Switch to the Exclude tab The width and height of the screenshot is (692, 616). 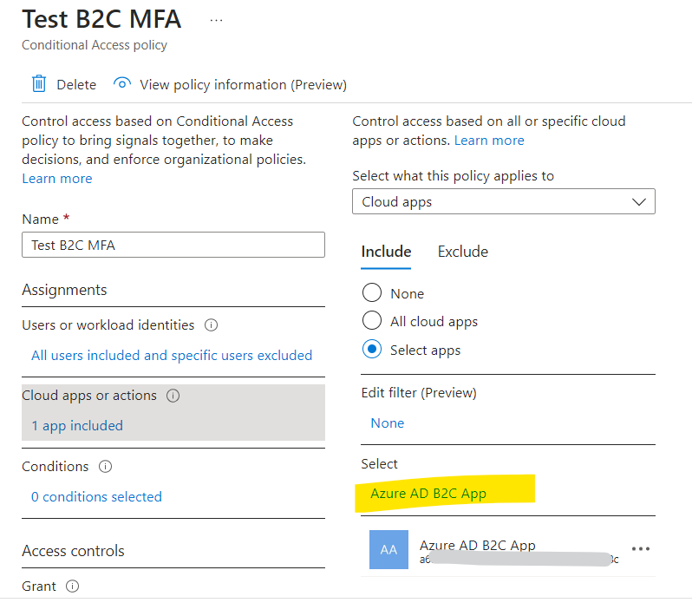click(x=462, y=252)
